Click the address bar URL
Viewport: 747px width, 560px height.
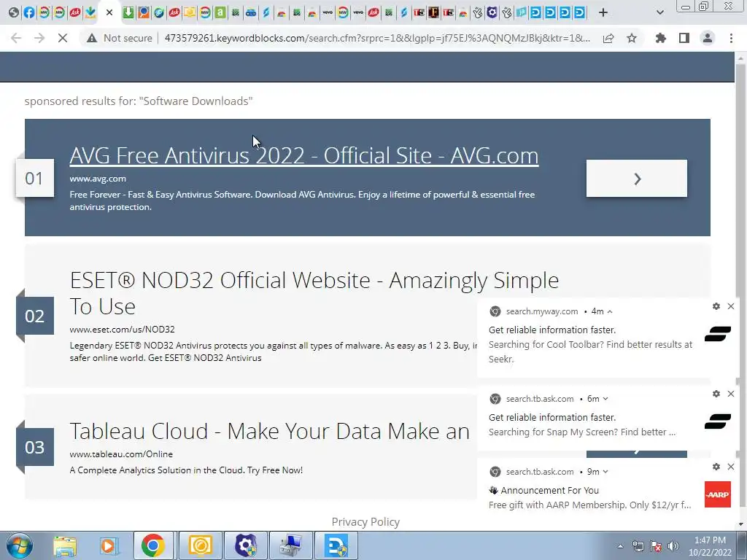pos(377,38)
